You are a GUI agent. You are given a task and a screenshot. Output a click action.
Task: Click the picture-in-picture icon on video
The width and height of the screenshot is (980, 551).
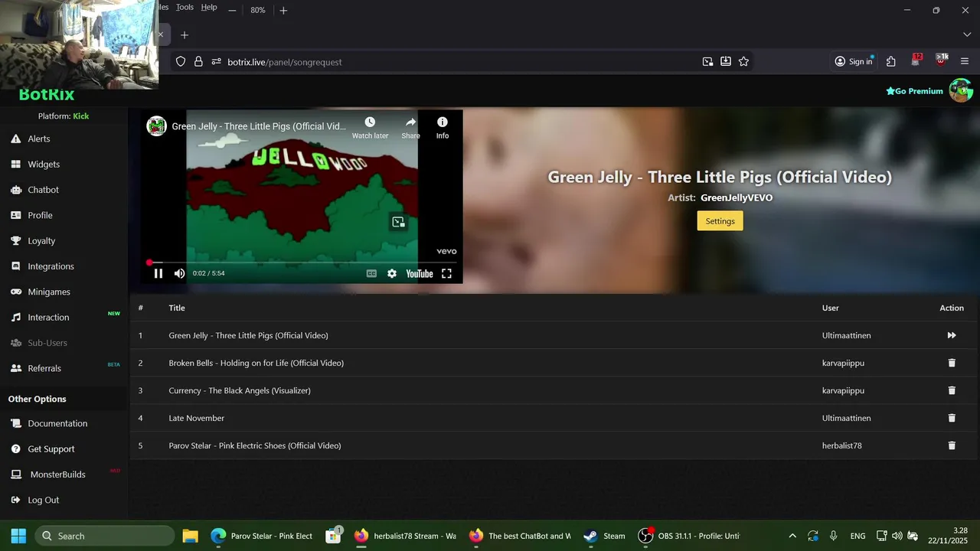398,222
